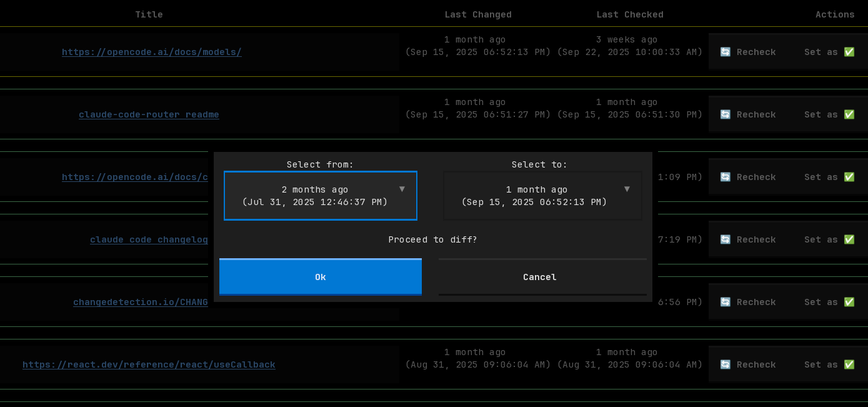The image size is (868, 407).
Task: Open the 'Select to' snapshot dropdown
Action: (x=542, y=196)
